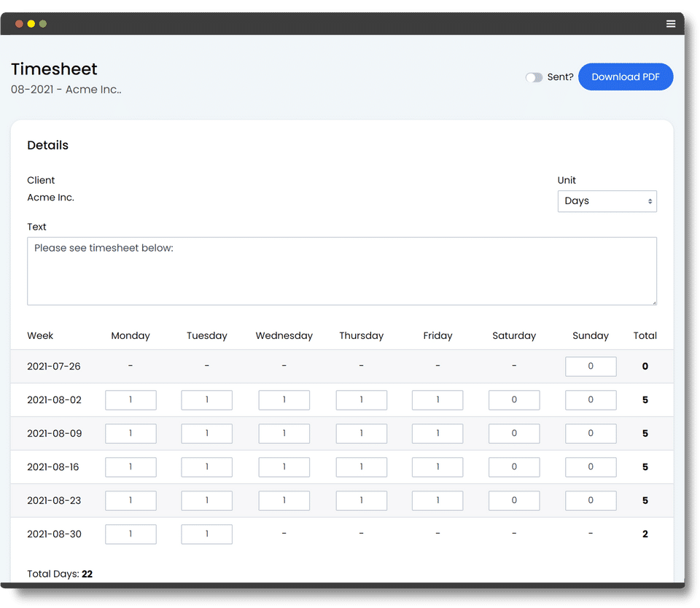This screenshot has height=608, width=700.
Task: Edit Saturday field for week 2021-08-16
Action: (514, 467)
